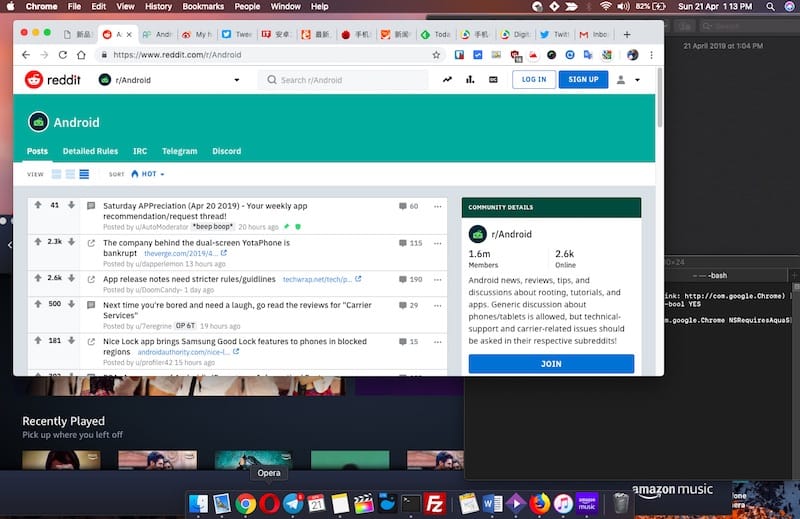Click the JOIN community button
This screenshot has width=800, height=519.
coord(551,364)
